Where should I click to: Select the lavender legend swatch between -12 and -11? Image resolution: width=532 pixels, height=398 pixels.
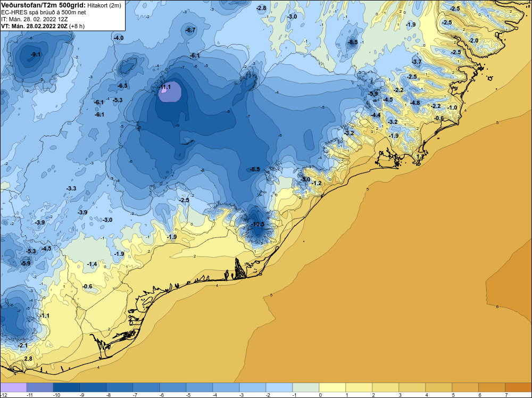point(14,387)
